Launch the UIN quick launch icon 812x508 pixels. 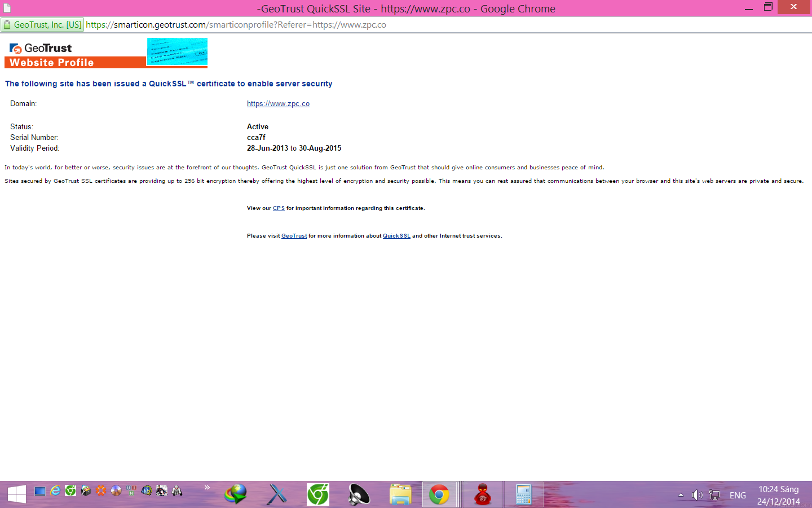131,491
